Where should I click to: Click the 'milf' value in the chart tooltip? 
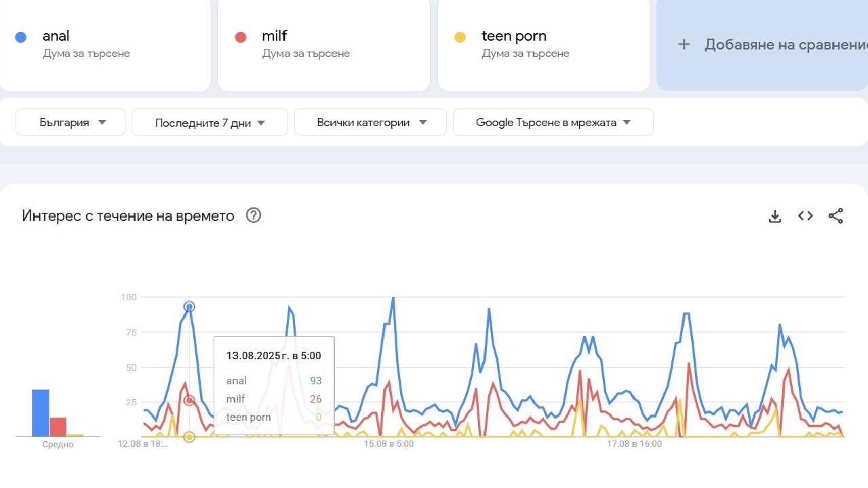point(316,399)
